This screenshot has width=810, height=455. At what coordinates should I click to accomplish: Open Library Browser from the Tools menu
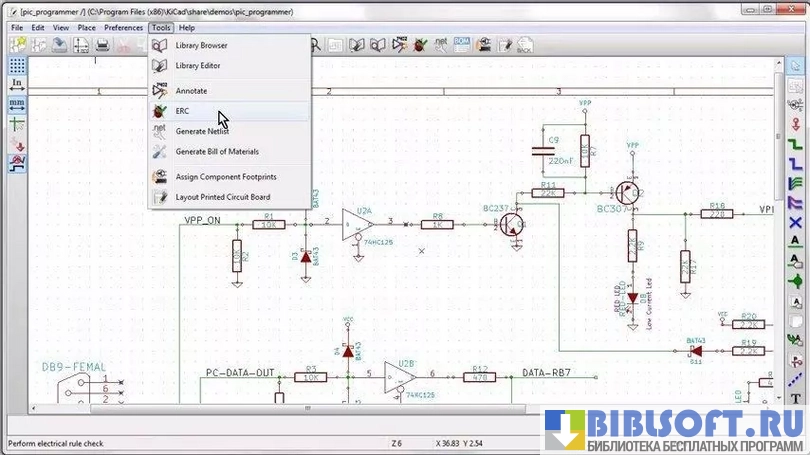coord(201,46)
